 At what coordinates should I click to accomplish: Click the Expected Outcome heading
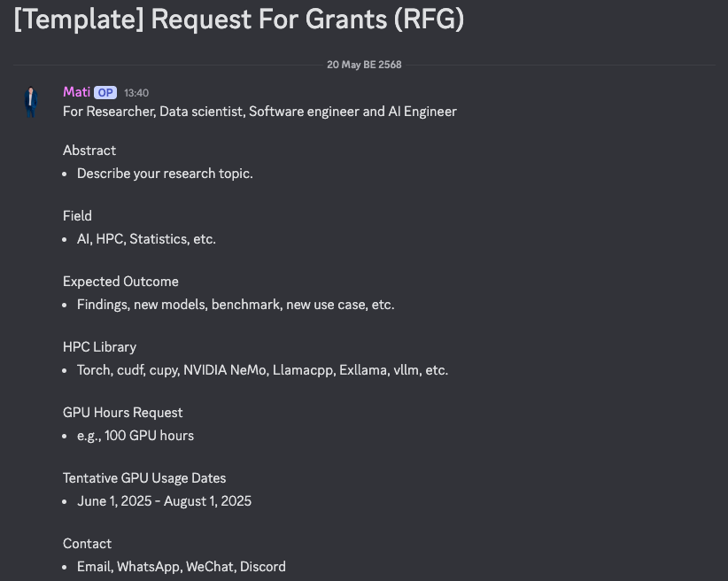tap(120, 282)
